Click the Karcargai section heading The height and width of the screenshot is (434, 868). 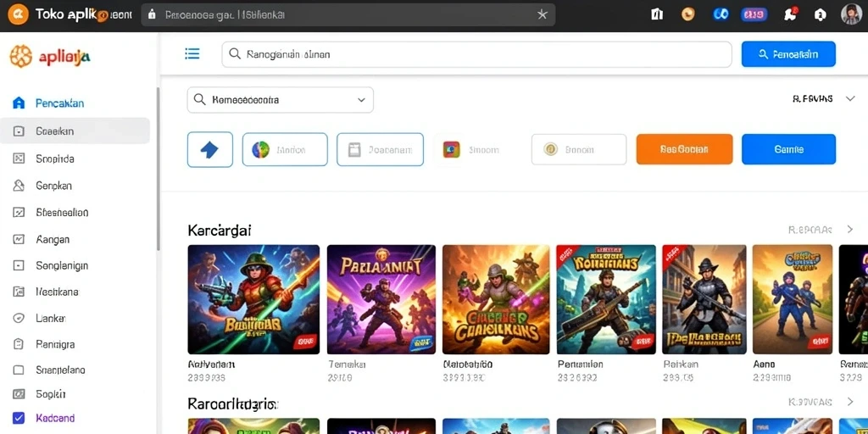[220, 231]
